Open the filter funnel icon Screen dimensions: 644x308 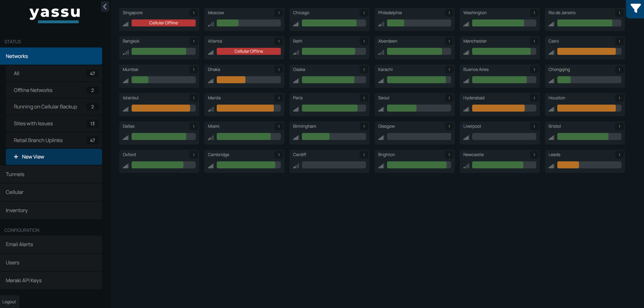pos(635,8)
